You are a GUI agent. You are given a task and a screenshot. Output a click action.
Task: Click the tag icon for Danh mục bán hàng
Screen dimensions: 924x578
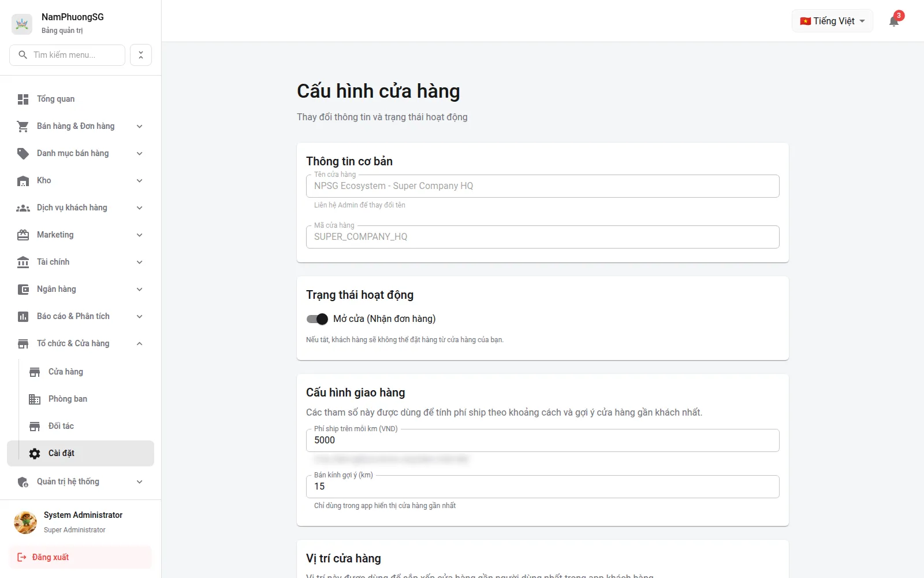[23, 154]
